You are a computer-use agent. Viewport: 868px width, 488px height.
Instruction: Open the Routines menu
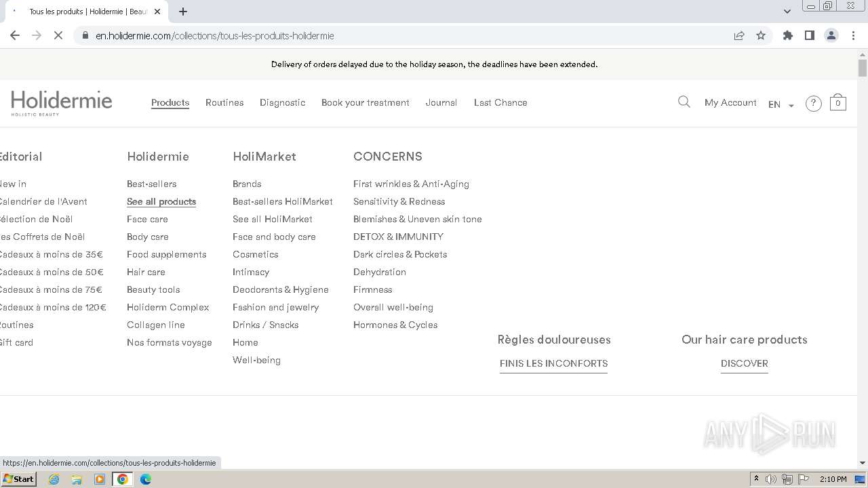click(x=224, y=102)
